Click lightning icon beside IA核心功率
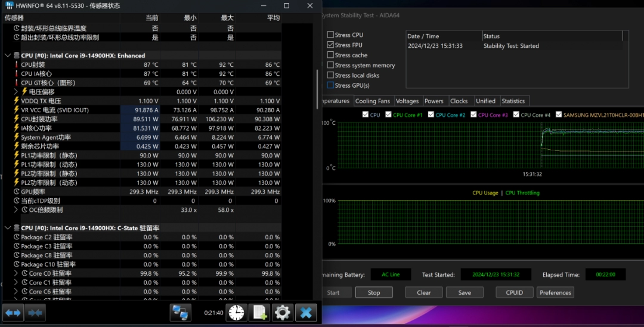Viewport: 644px width, 327px height. [x=17, y=128]
